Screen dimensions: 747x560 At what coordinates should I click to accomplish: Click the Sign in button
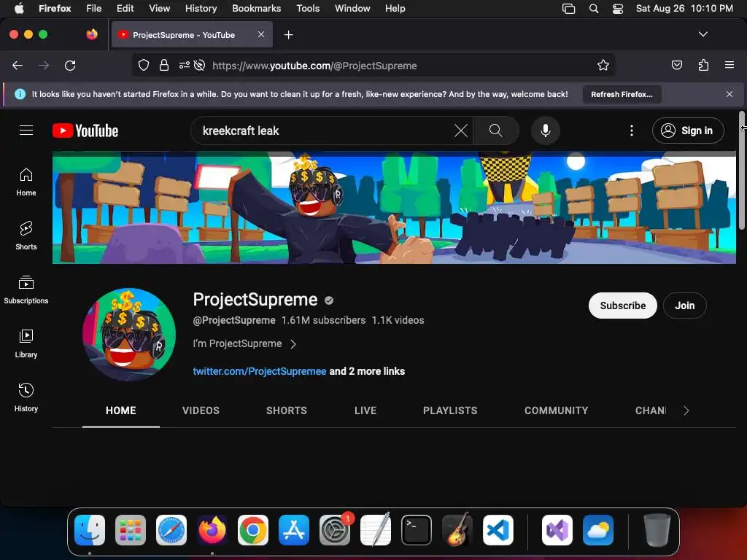click(688, 131)
